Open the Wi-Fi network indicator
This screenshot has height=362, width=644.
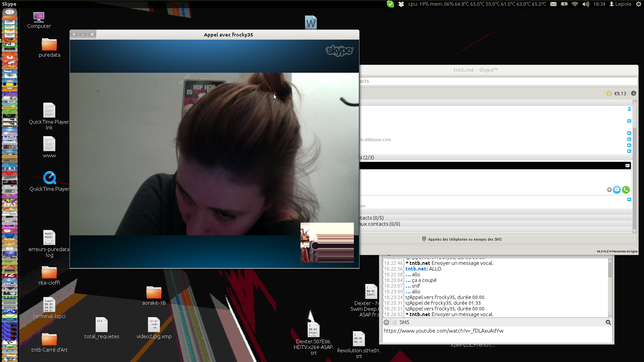(x=575, y=4)
